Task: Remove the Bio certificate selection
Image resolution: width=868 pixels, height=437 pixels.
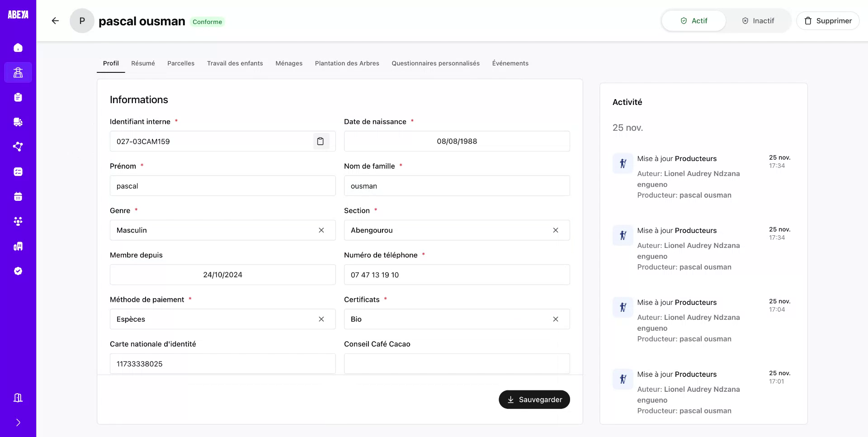Action: [x=556, y=319]
